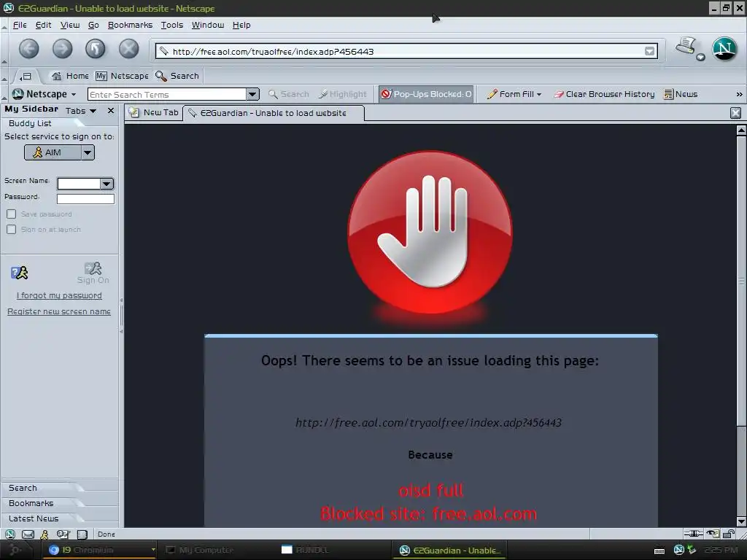Open the Go menu
The height and width of the screenshot is (560, 747).
point(93,25)
